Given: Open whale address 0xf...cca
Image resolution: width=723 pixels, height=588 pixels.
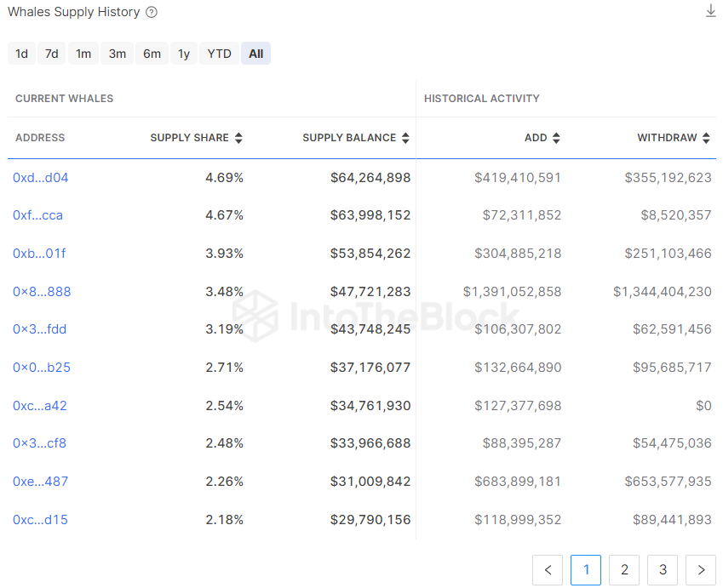Looking at the screenshot, I should (x=37, y=215).
